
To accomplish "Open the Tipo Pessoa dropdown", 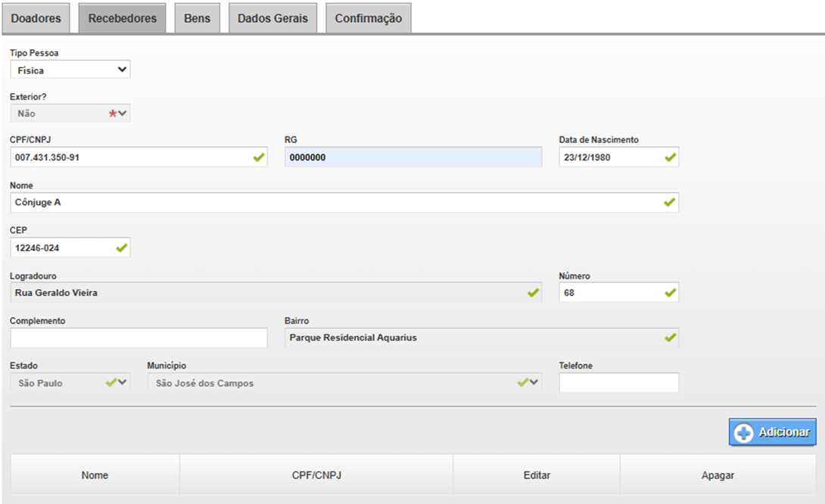I will pyautogui.click(x=70, y=70).
